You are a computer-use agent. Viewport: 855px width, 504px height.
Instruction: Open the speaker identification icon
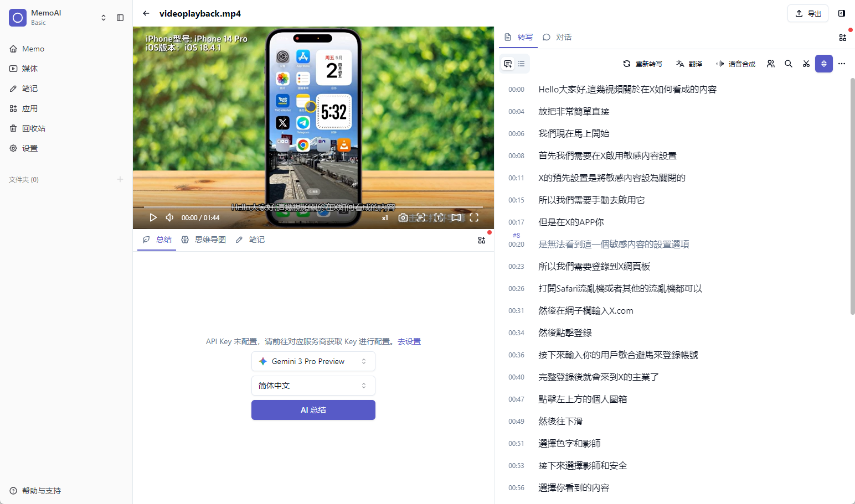(x=770, y=63)
